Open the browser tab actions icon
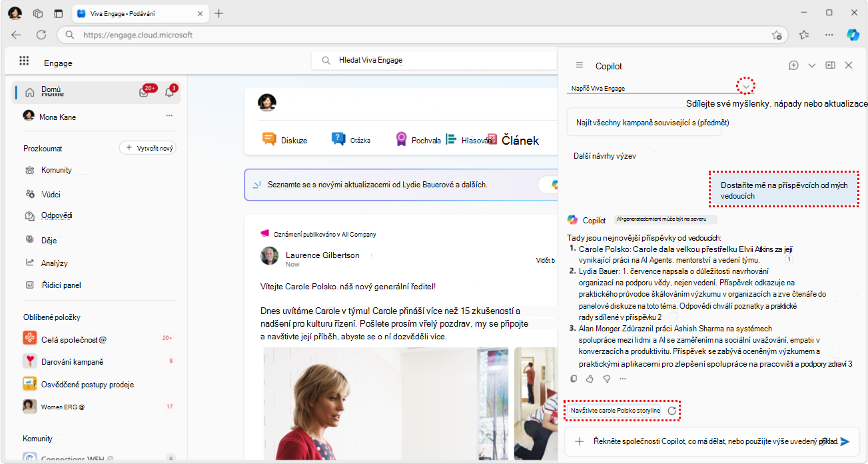Viewport: 868px width, 464px height. pos(58,13)
